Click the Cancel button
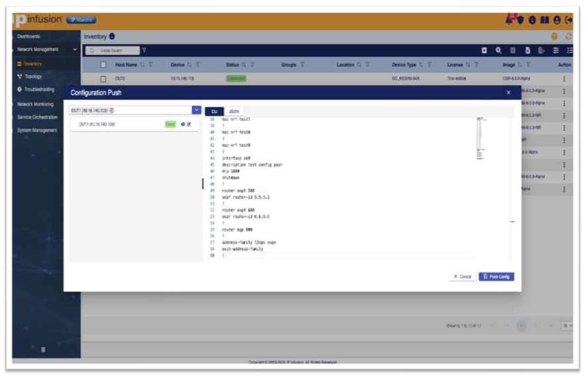 [x=462, y=276]
